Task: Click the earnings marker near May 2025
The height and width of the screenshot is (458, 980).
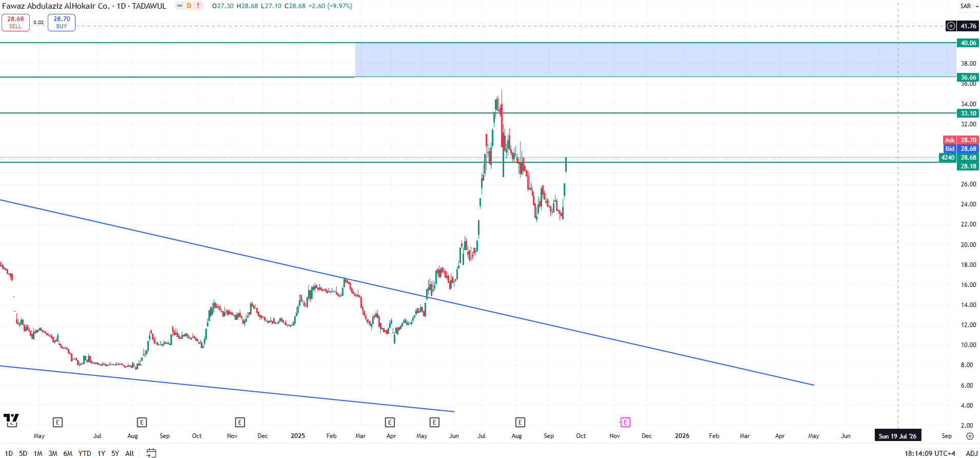Action: pos(434,423)
